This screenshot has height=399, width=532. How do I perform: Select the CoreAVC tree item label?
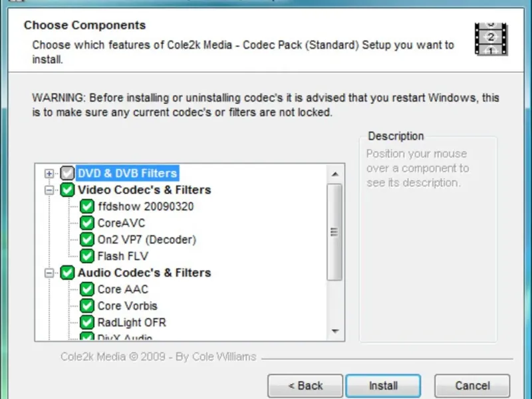[x=121, y=223]
